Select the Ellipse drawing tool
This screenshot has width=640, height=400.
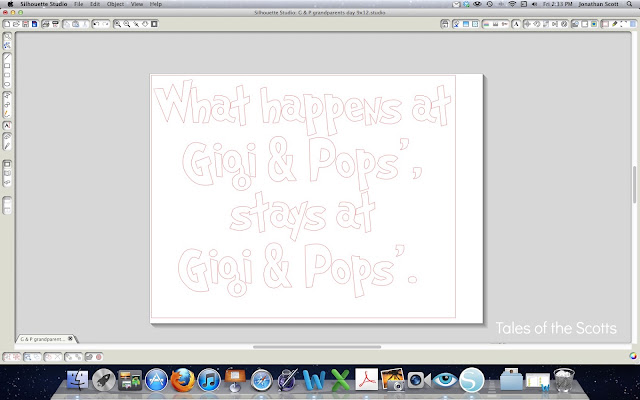7,84
